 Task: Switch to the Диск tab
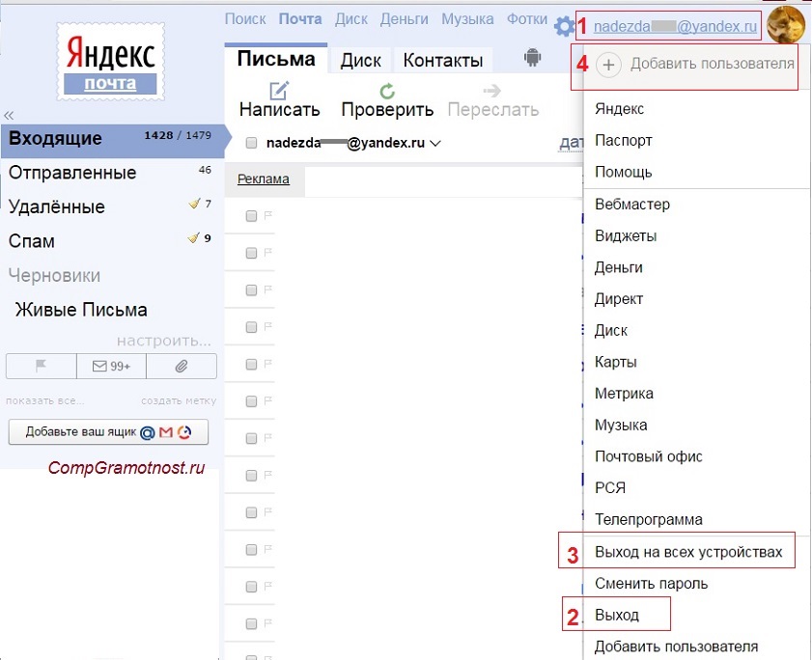360,61
